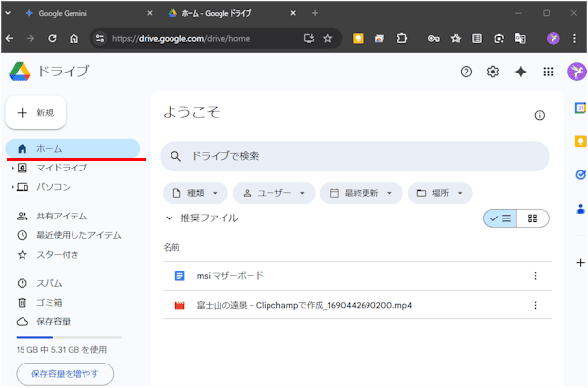588x388 pixels.
Task: Click the ドライブで検索 search field
Action: pyautogui.click(x=355, y=156)
